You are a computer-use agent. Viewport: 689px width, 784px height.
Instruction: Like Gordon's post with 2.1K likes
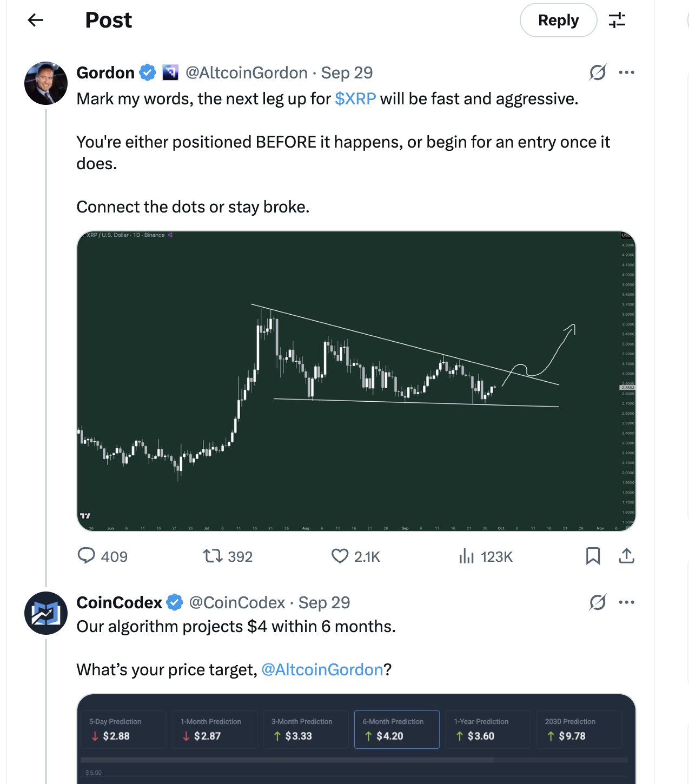coord(340,556)
